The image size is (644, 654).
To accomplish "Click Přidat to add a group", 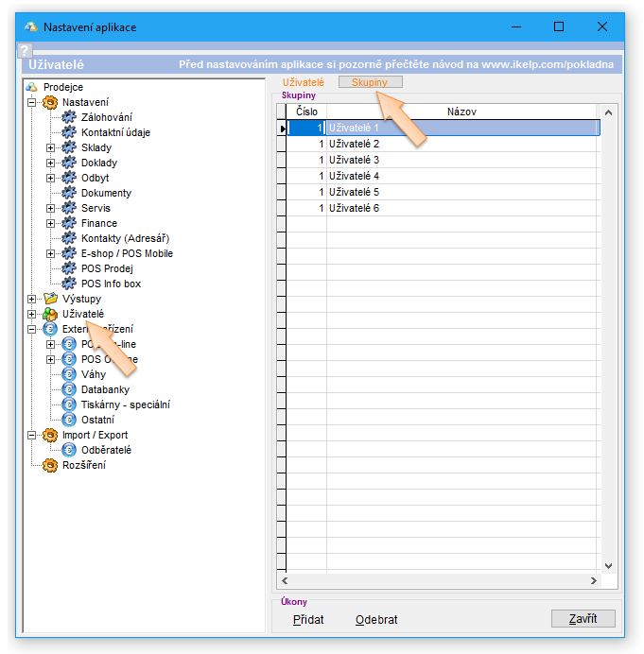I will point(308,620).
